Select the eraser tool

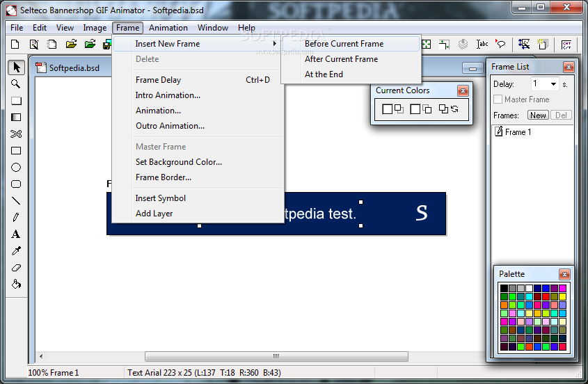coord(16,267)
